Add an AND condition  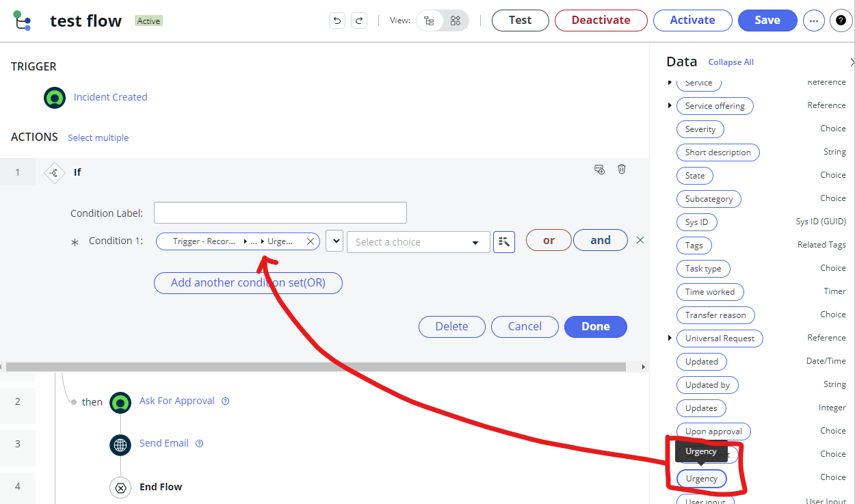(x=601, y=240)
